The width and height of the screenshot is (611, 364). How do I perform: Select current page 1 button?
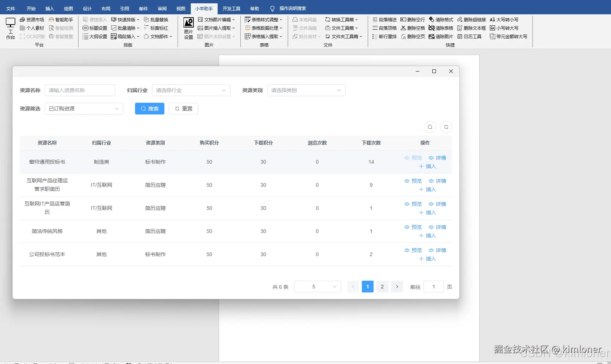click(368, 287)
